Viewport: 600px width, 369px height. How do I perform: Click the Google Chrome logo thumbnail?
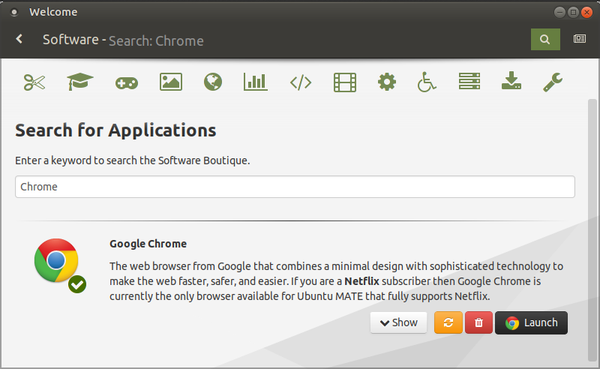(x=57, y=261)
